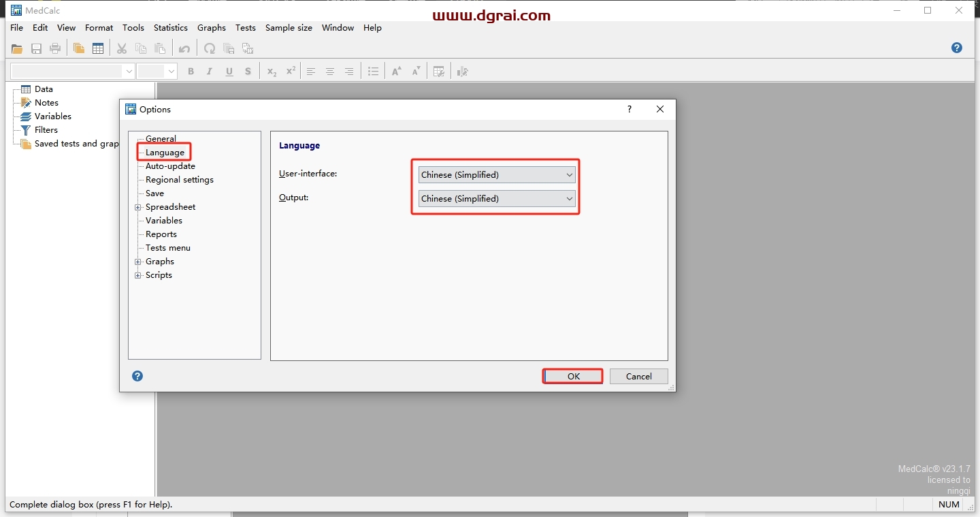The width and height of the screenshot is (980, 517).
Task: Click the blue help icon in Options dialog
Action: [137, 376]
